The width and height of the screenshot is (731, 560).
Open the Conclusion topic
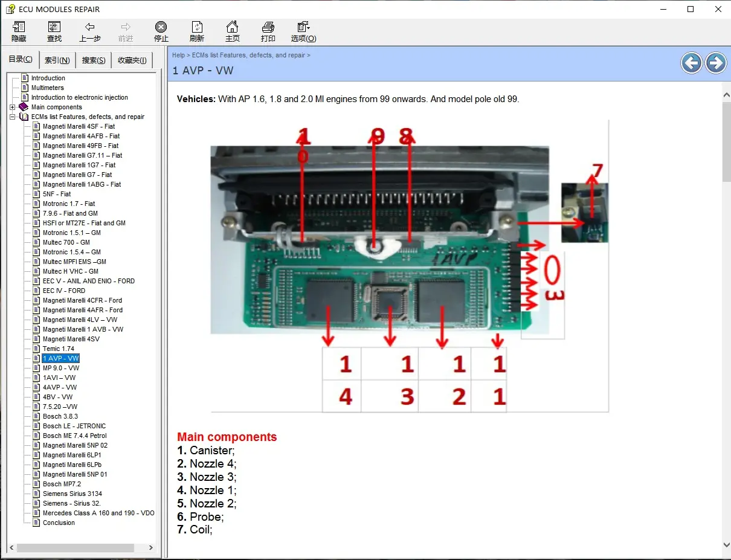click(x=54, y=523)
